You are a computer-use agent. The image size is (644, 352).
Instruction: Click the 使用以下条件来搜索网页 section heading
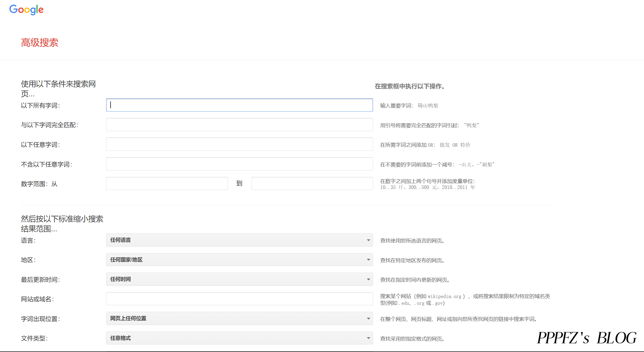pyautogui.click(x=58, y=89)
